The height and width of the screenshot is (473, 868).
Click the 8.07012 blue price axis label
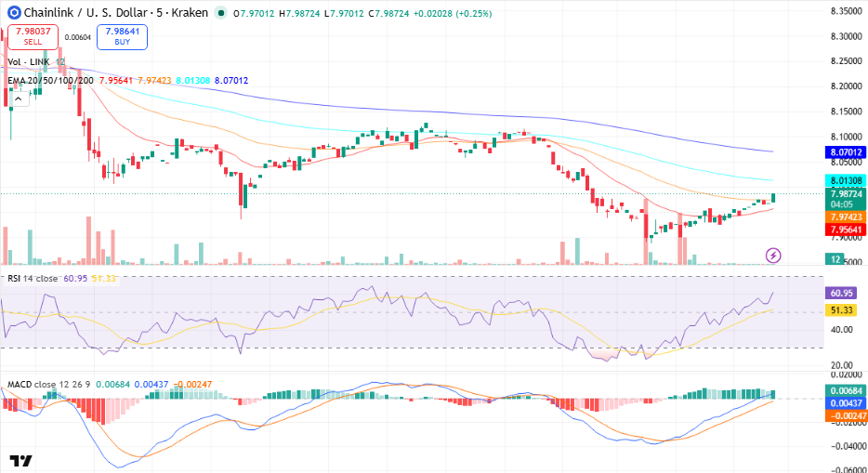pos(846,152)
